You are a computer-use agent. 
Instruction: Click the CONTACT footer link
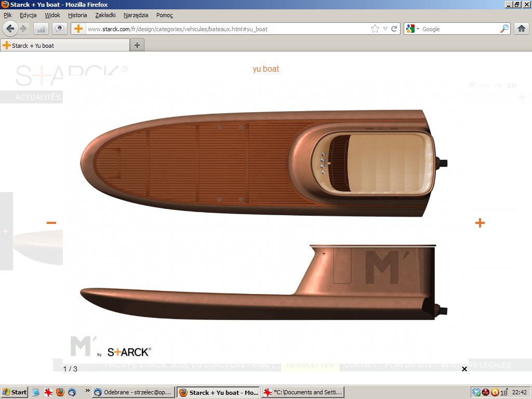(x=361, y=365)
